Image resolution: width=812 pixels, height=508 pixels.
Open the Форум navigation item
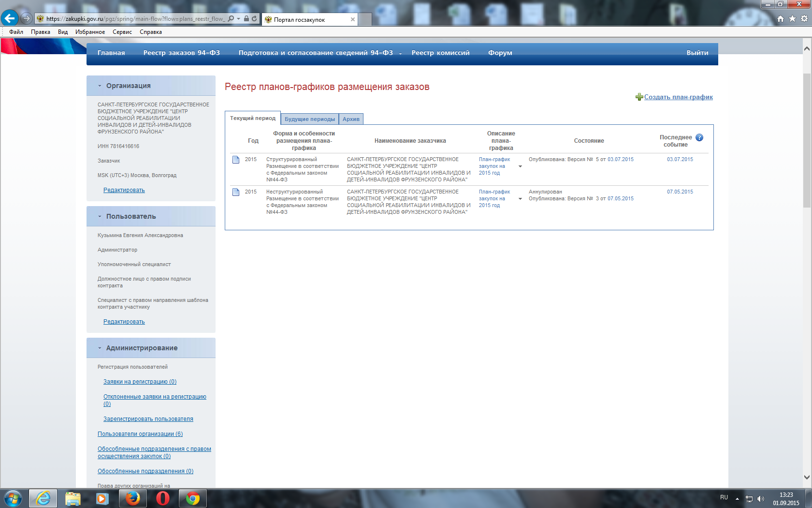500,53
